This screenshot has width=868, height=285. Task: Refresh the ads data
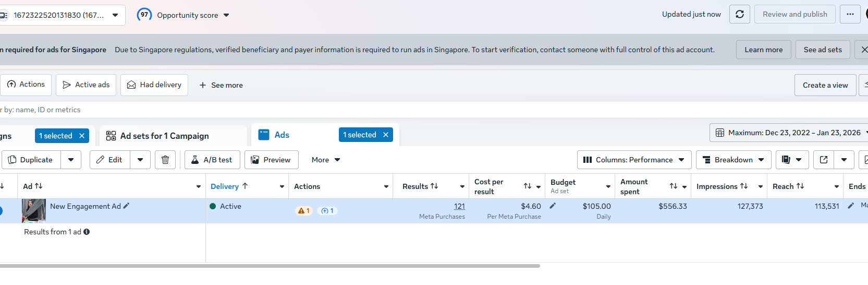tap(740, 14)
